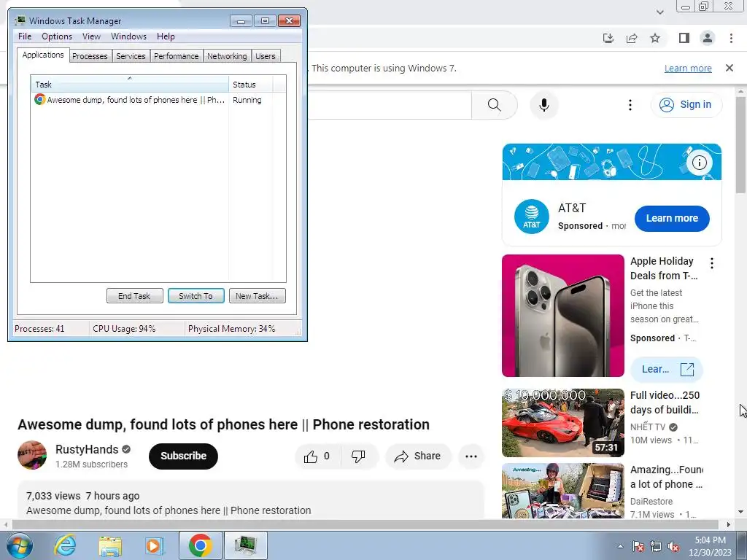The width and height of the screenshot is (747, 560).
Task: Select the Awesome dump Chrome task row
Action: (x=158, y=100)
